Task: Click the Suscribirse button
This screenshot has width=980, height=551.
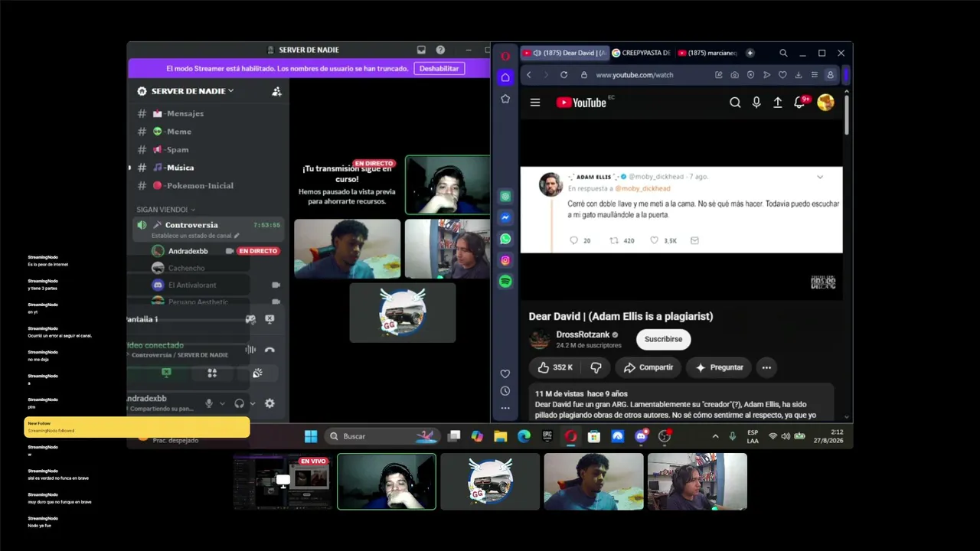Action: (x=663, y=339)
